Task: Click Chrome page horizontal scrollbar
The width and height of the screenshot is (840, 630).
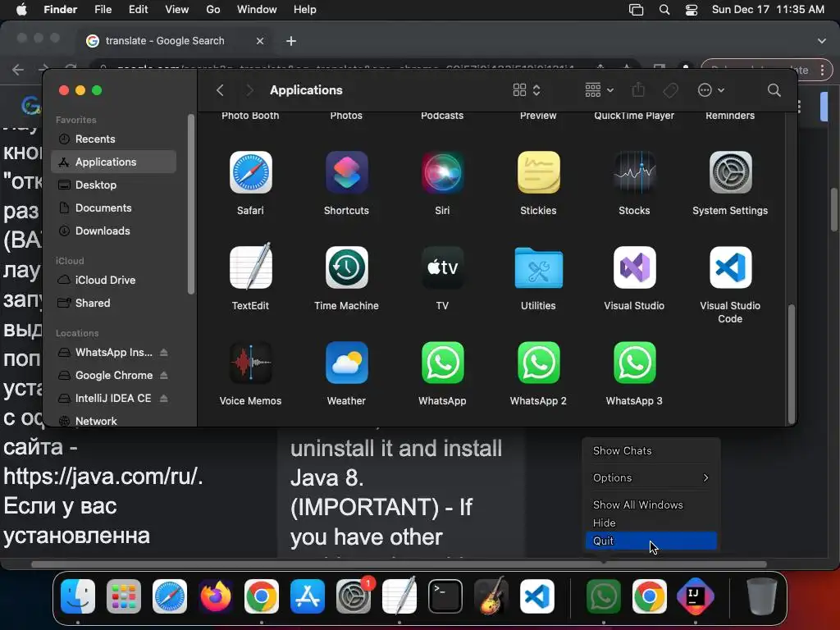Action: [x=399, y=564]
